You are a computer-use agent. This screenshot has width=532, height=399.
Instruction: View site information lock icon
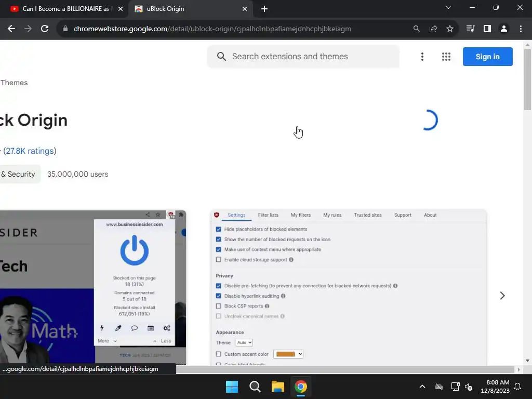65,29
